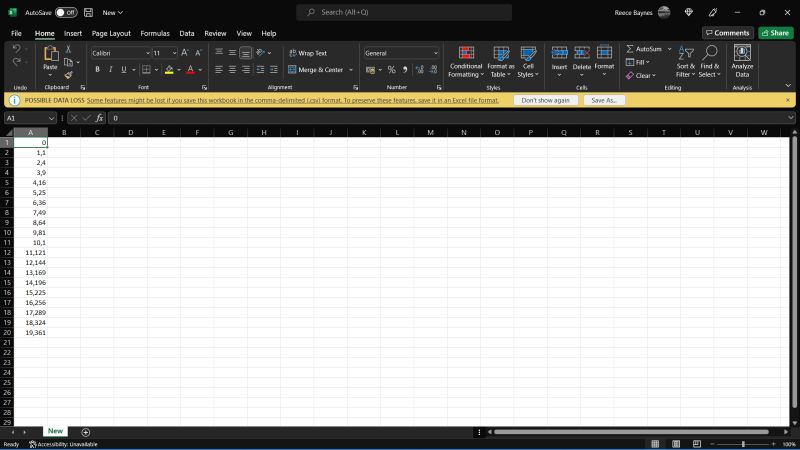Toggle Bold formatting
This screenshot has height=450, width=800.
click(x=97, y=70)
